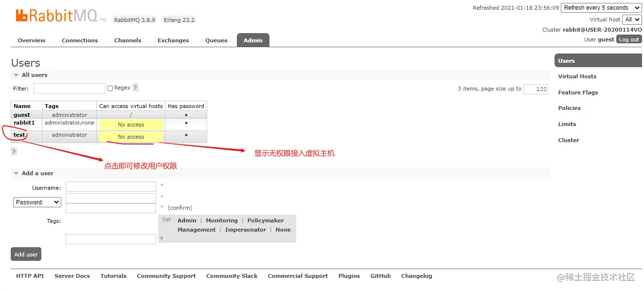
Task: Focus the Username input field
Action: coord(111,187)
